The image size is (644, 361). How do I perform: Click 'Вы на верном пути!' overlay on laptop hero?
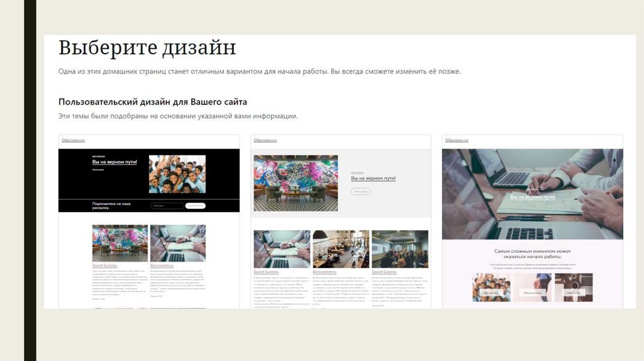(x=532, y=197)
